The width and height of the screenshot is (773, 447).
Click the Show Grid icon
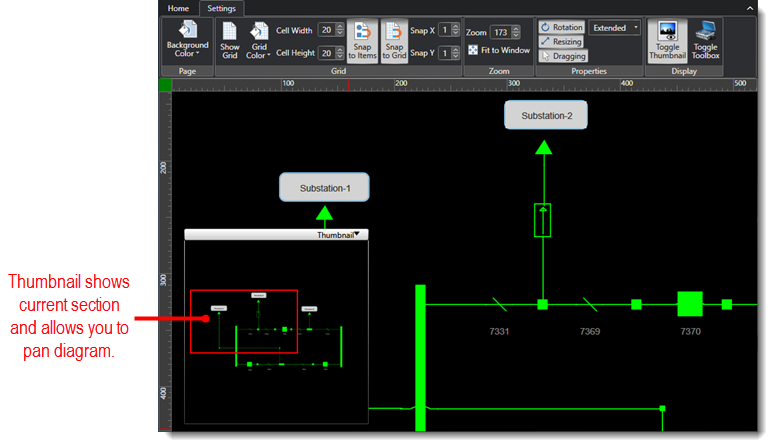(230, 41)
